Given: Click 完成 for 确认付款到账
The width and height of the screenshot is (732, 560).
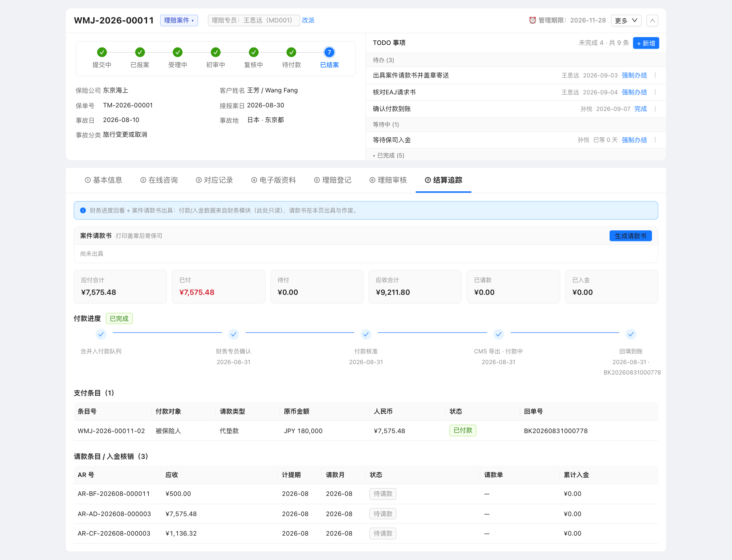Looking at the screenshot, I should point(640,109).
